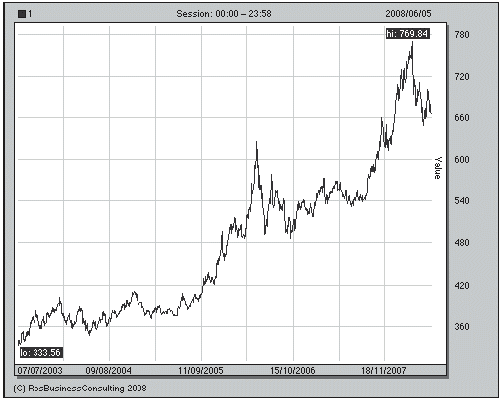Click the 540 value axis label
The height and width of the screenshot is (400, 501).
[462, 201]
